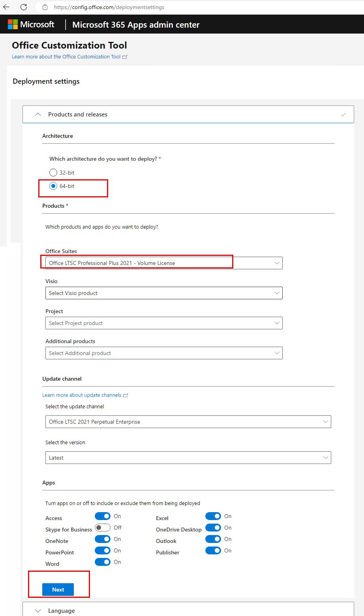Screen dimensions: 364x616
Task: Click the padlock icon in the address bar
Action: 45,7
